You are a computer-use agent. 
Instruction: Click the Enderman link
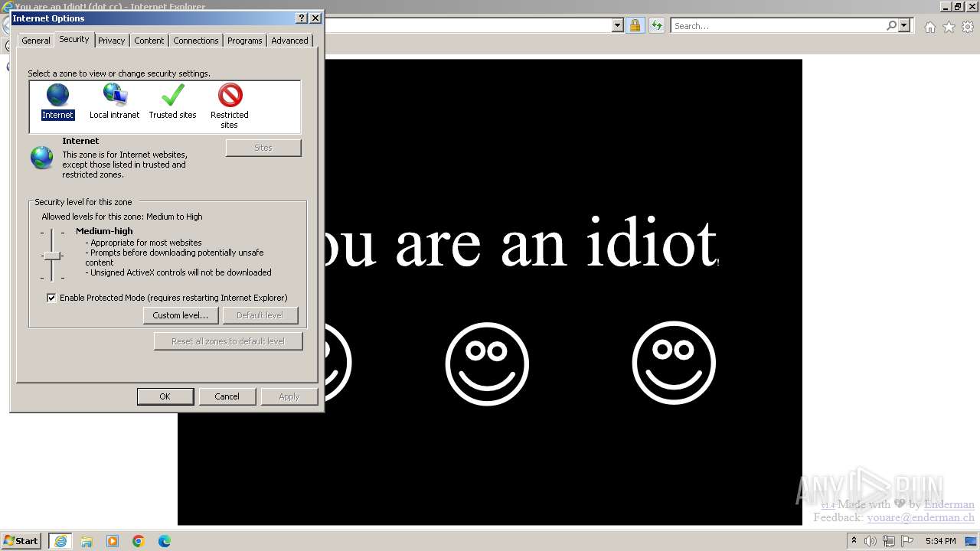click(949, 504)
